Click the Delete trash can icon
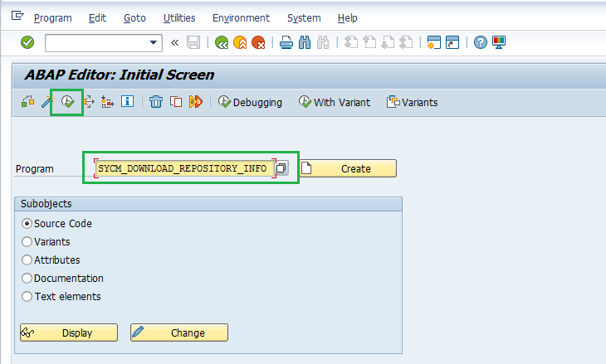606x364 pixels. [156, 102]
